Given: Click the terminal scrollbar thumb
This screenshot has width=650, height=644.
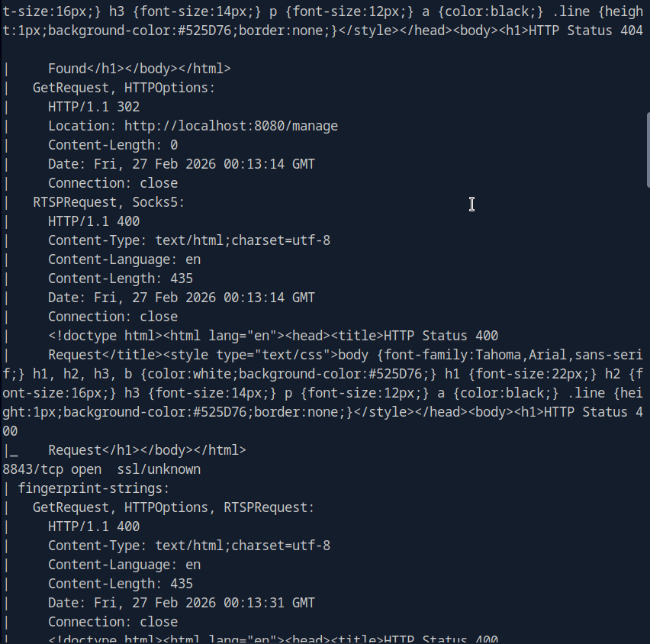Looking at the screenshot, I should 647,149.
